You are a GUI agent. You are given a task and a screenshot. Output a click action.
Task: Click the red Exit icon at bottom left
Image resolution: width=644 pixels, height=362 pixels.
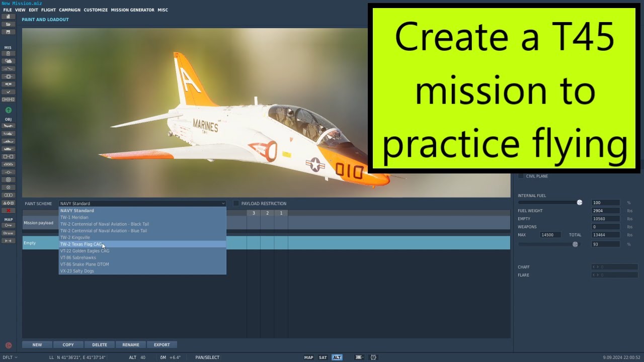point(8,345)
